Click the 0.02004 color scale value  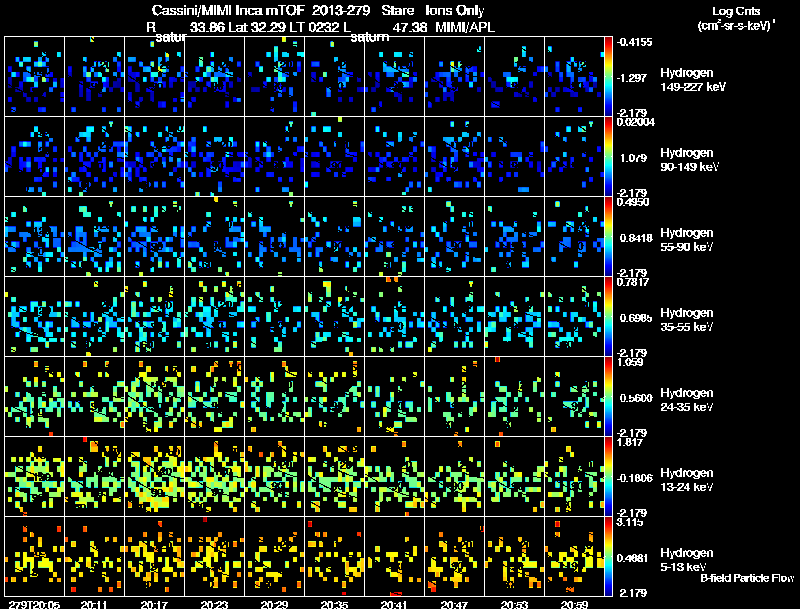click(635, 122)
